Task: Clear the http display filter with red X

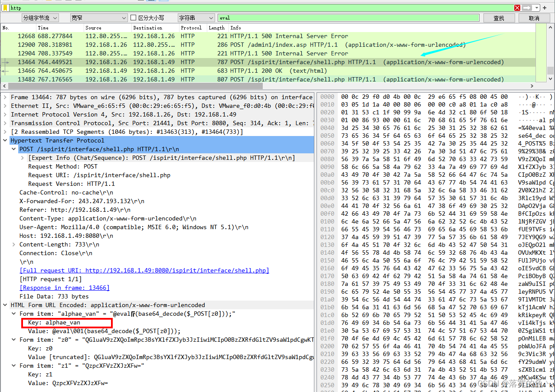Action: [x=517, y=8]
